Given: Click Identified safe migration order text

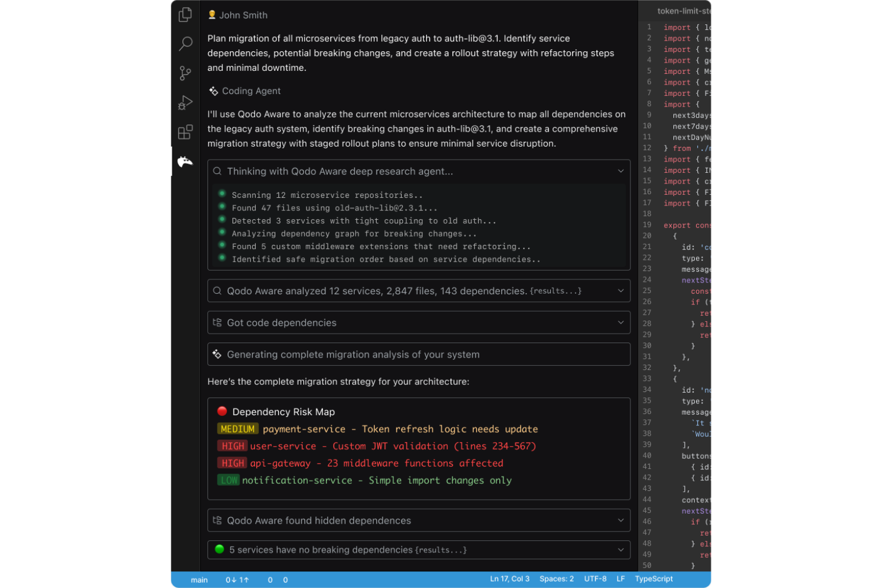Looking at the screenshot, I should coord(386,259).
